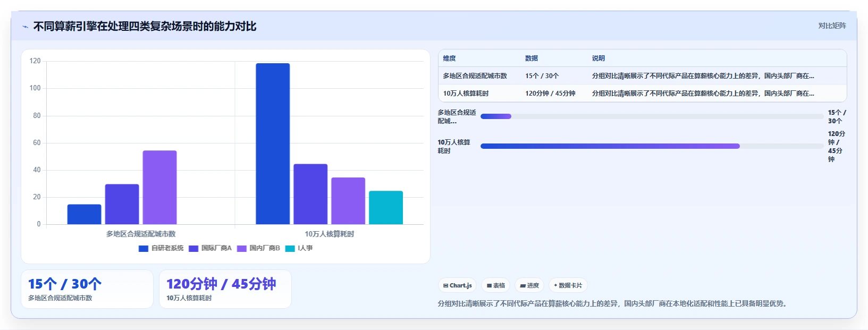
Task: Click the 对比矩阵 label in the header
Action: (832, 26)
